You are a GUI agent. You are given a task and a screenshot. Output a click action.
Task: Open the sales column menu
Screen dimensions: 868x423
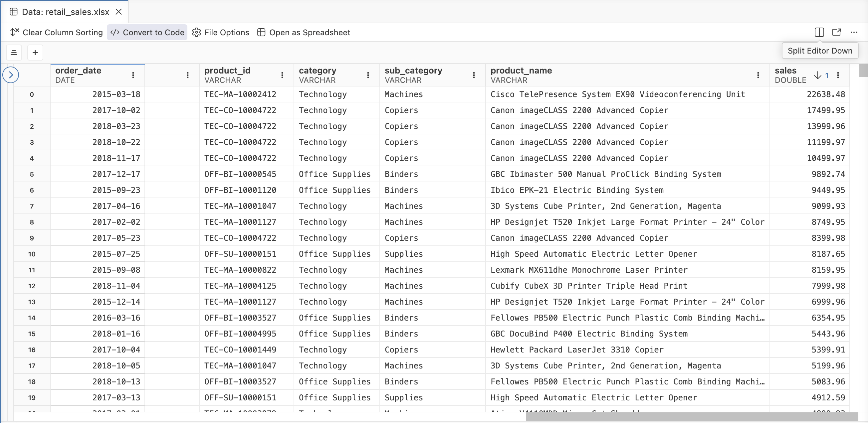click(x=838, y=75)
